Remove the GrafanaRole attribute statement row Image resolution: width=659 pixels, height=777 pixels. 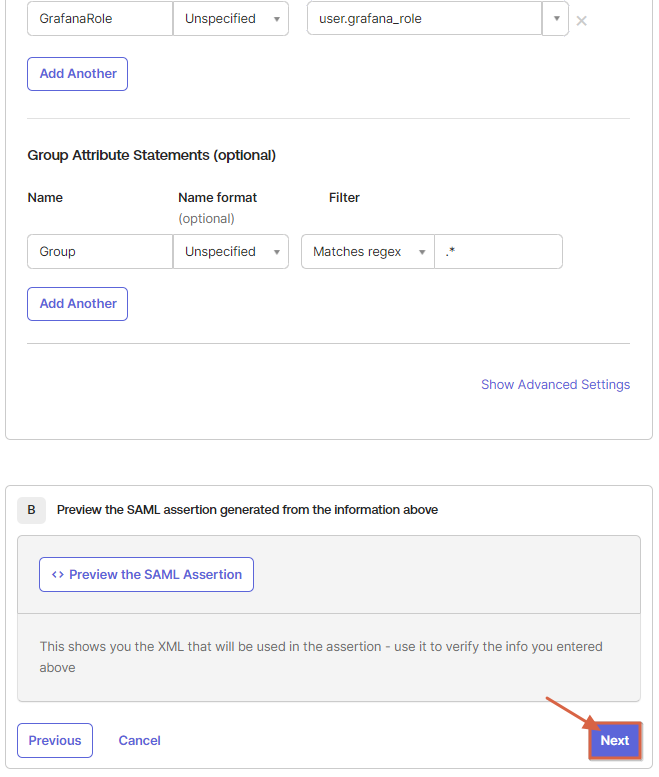pos(581,20)
